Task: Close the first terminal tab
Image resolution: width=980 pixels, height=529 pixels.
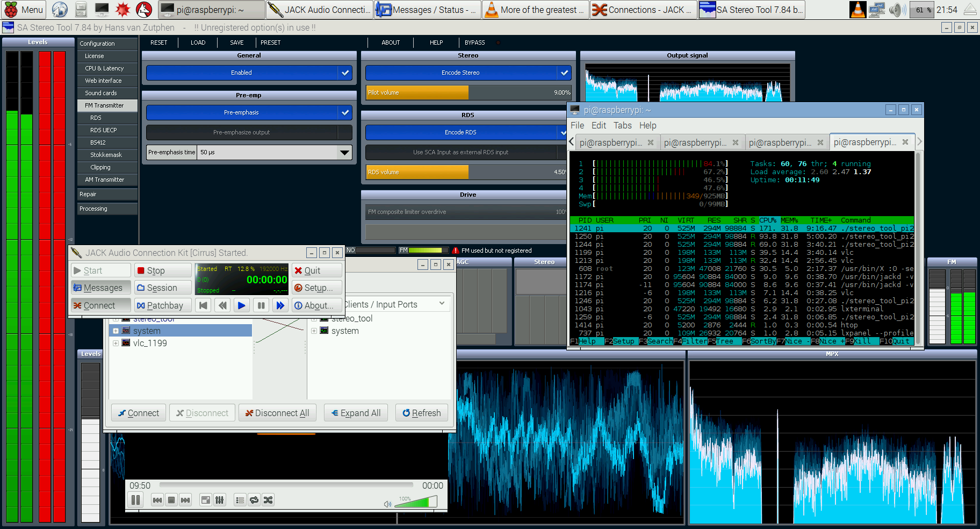Action: click(651, 142)
